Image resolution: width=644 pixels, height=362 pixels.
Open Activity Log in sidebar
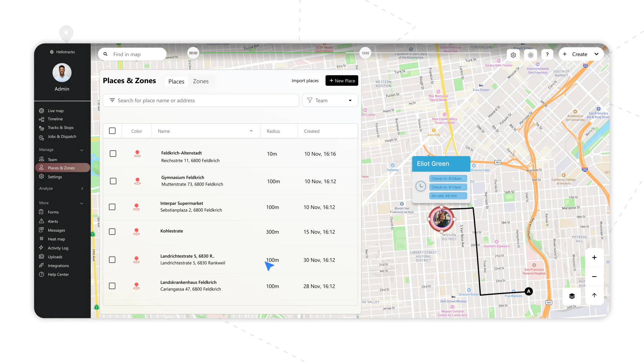click(58, 248)
